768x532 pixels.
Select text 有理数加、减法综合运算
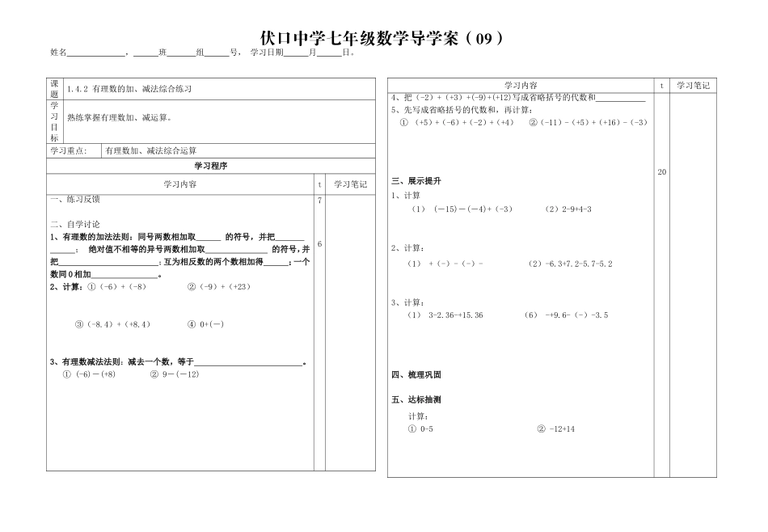click(151, 151)
